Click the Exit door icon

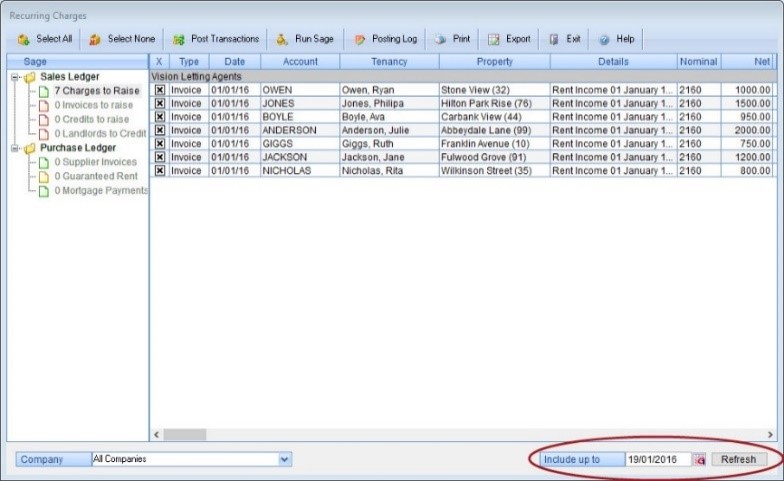[554, 40]
